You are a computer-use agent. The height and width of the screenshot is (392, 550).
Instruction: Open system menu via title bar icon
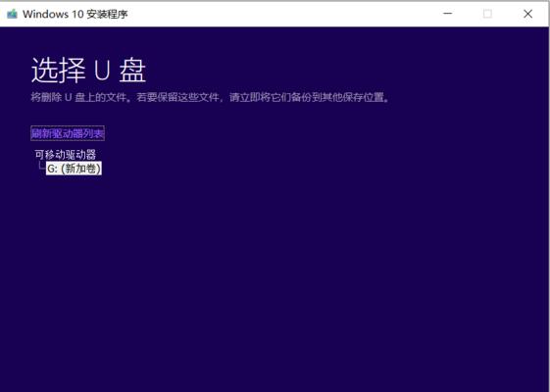click(x=12, y=14)
